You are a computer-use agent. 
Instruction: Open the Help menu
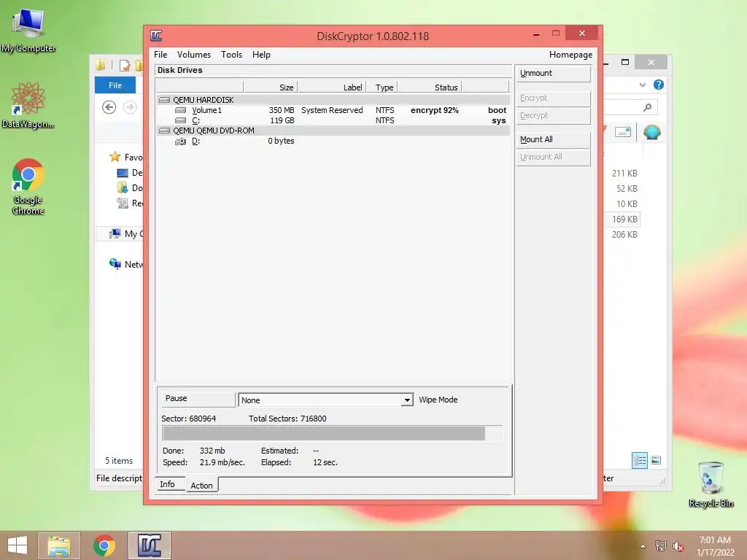coord(262,55)
